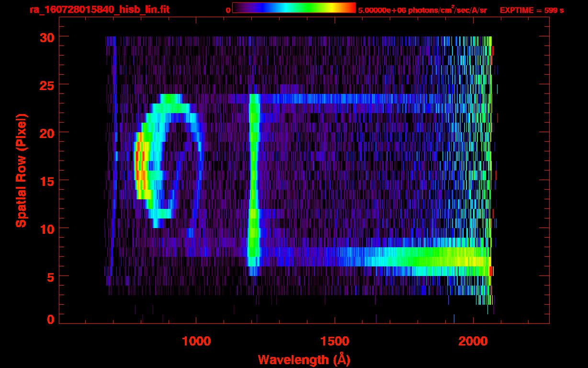This screenshot has width=588, height=368.
Task: Click the rainbow color scale bar
Action: [x=294, y=8]
